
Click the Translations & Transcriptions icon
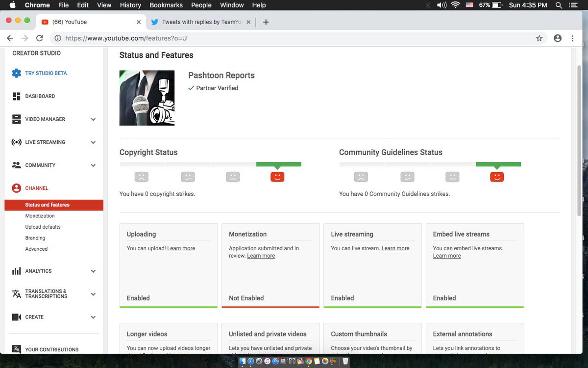click(x=17, y=294)
